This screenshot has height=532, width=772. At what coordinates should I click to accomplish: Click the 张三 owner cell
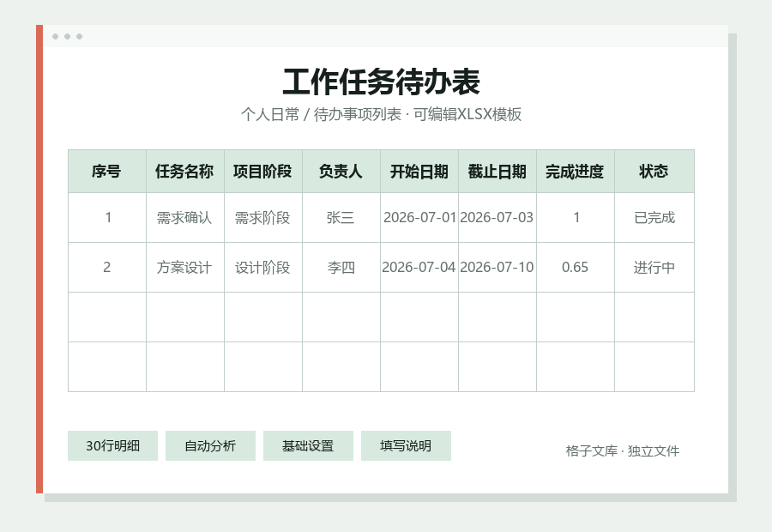tap(341, 218)
